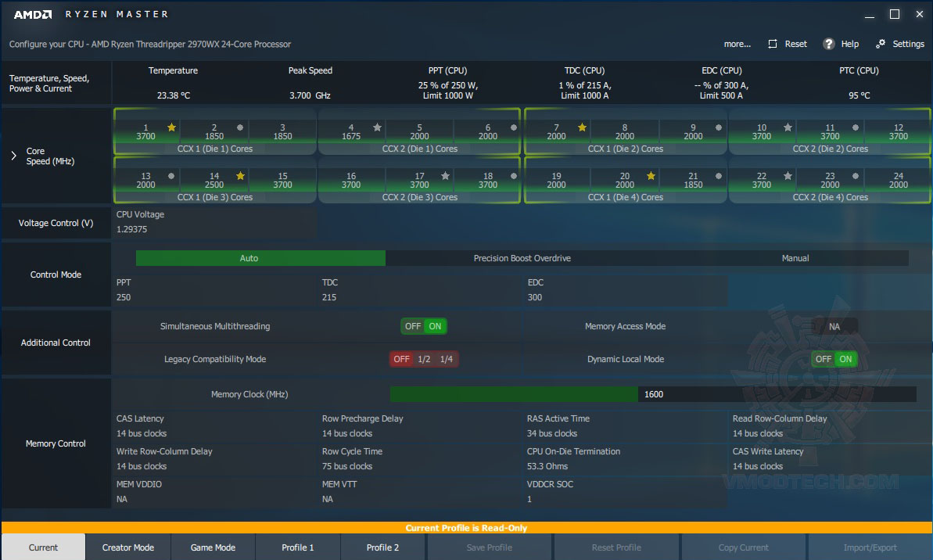Click the CPU Voltage value 1.29375
Screen dimensions: 933x560
click(x=131, y=229)
